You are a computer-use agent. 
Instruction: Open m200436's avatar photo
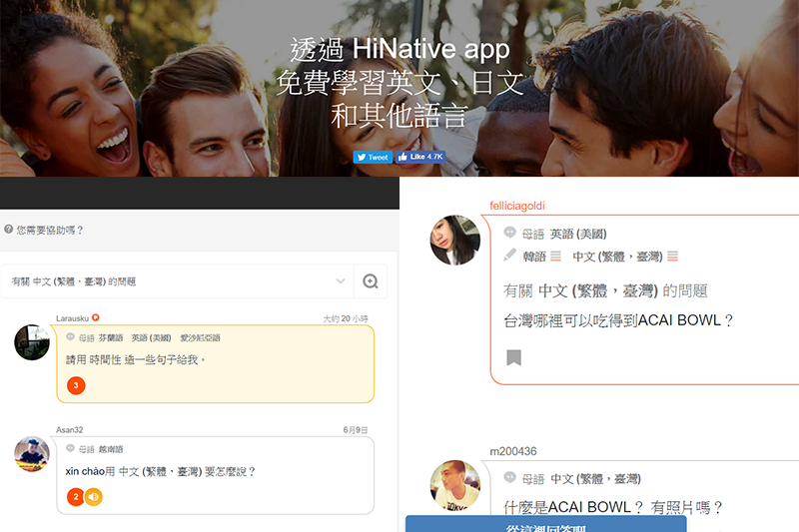pos(455,485)
